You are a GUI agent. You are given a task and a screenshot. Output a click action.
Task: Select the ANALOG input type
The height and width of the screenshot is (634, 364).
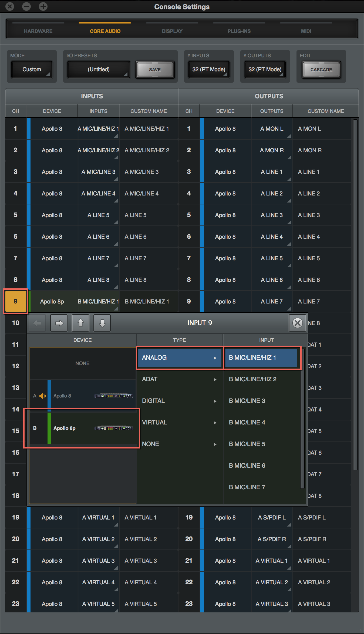pos(180,358)
